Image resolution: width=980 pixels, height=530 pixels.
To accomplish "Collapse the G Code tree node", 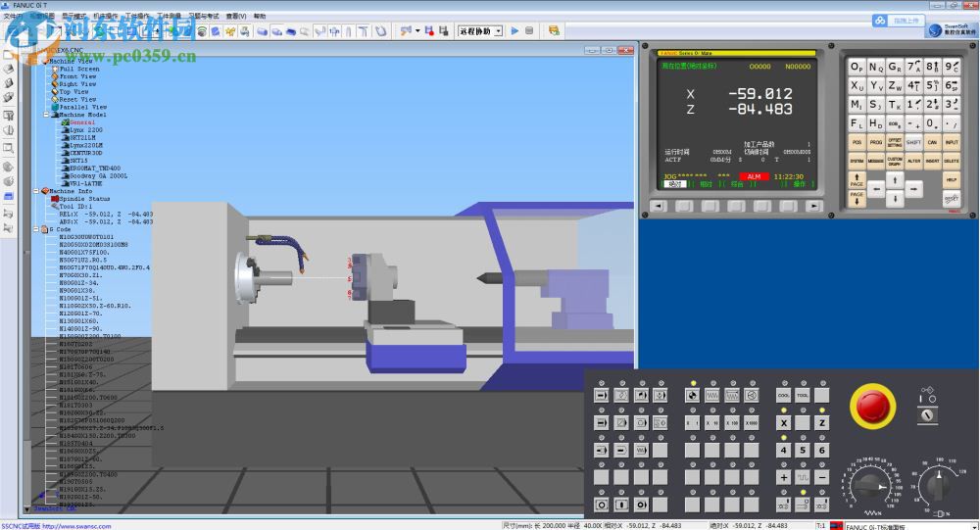I will tap(36, 229).
